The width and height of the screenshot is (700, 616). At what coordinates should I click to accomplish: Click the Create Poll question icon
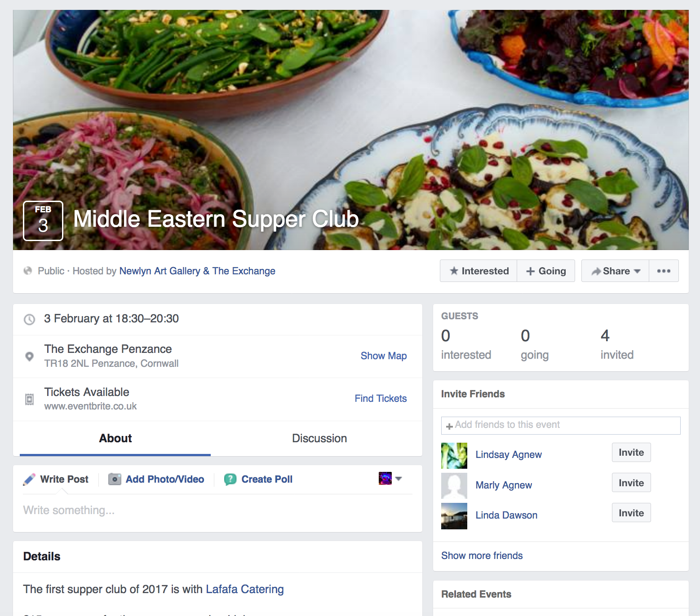click(230, 480)
